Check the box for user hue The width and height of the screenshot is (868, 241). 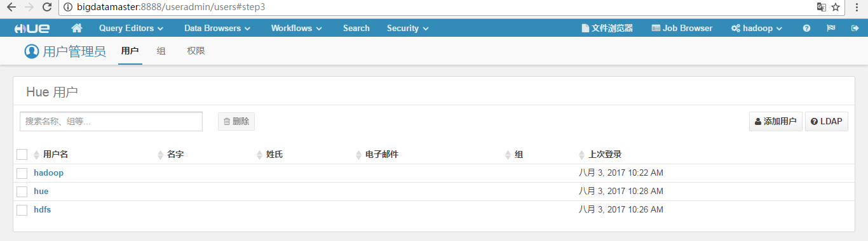[x=22, y=192]
